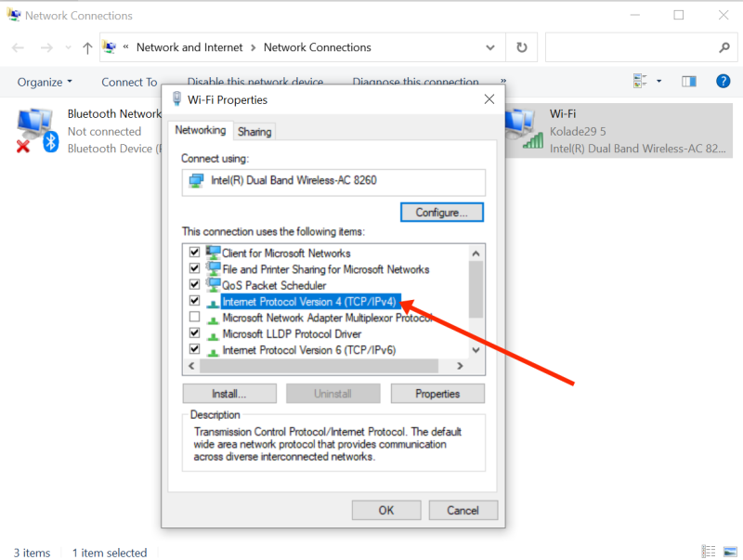Click the Client for Microsoft Networks icon
Viewport: 743px width, 560px height.
[x=213, y=252]
